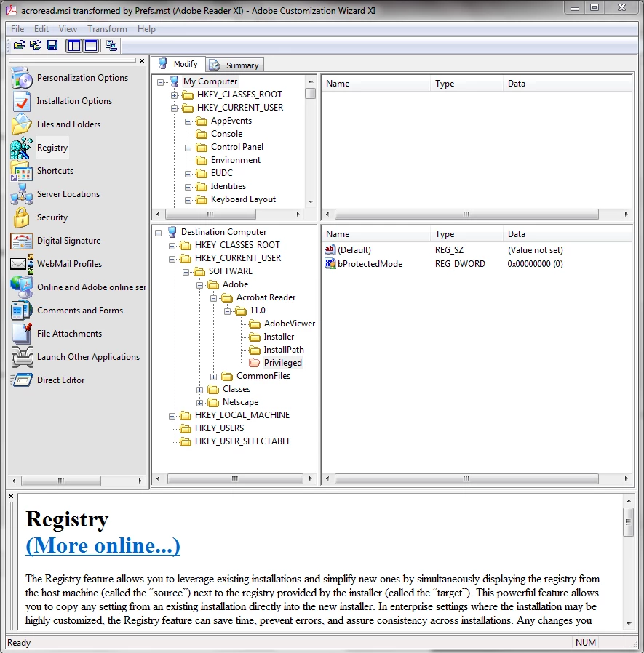Click the Generate Transform toolbar icon
Viewport: 644px width, 653px height.
pos(36,45)
